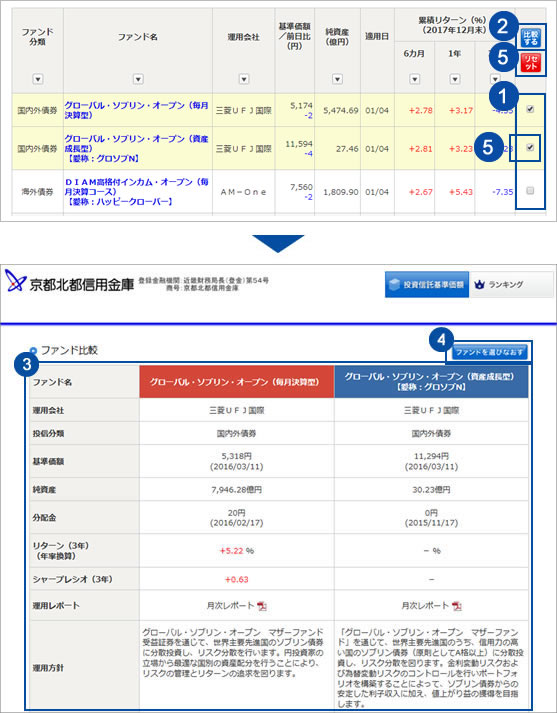This screenshot has height=713, width=557.
Task: Click red header グローバル・ソブリン・オープン(毎月決算型)
Action: (236, 382)
